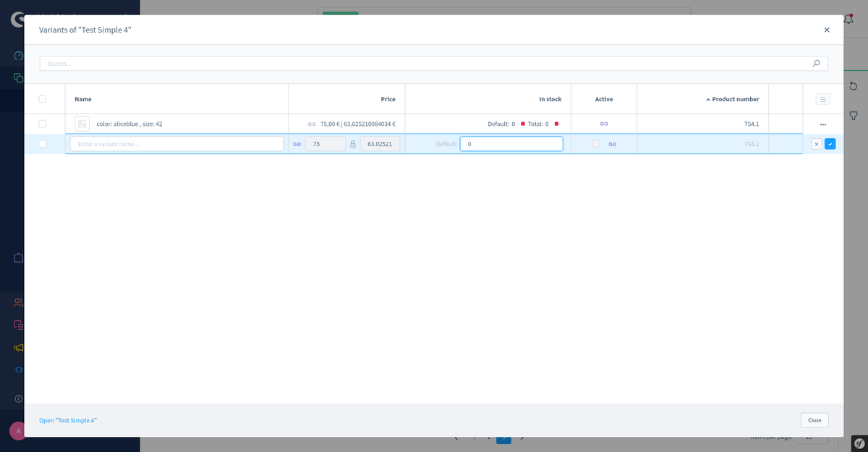Cancel inline editing with the X button
Screen dimensions: 868x452
click(816, 144)
